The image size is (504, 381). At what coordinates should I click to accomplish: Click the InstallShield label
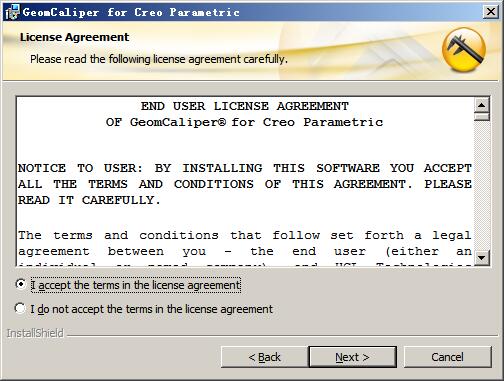click(x=35, y=333)
